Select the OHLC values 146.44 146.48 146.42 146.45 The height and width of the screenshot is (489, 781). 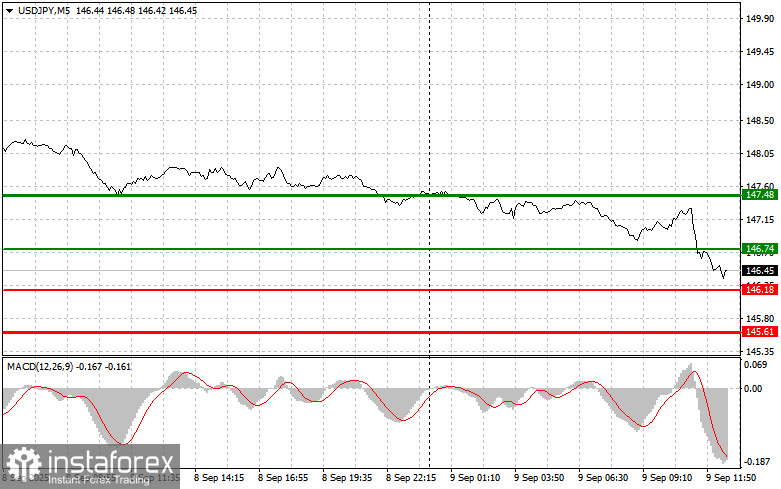pos(136,10)
